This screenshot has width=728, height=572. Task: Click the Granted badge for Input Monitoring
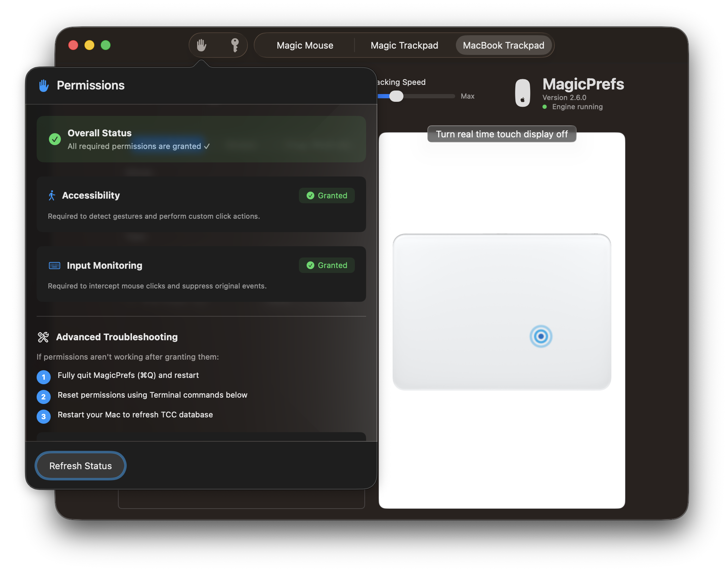point(327,265)
